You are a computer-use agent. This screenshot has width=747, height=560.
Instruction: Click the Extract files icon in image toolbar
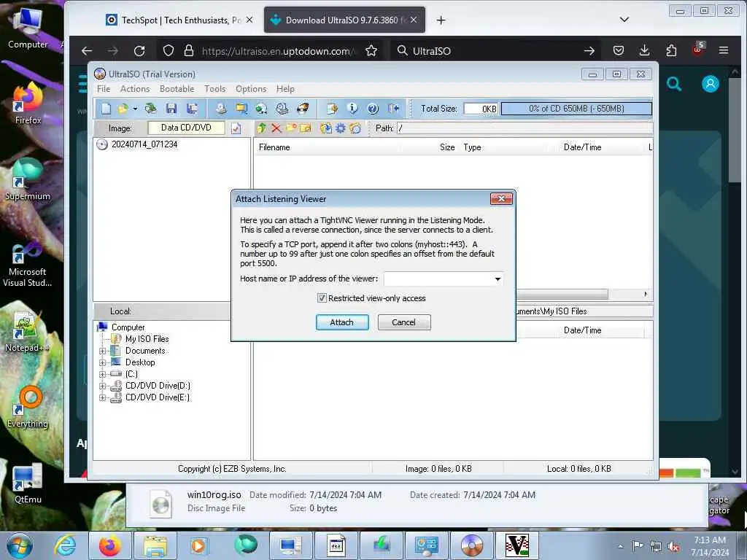point(326,128)
